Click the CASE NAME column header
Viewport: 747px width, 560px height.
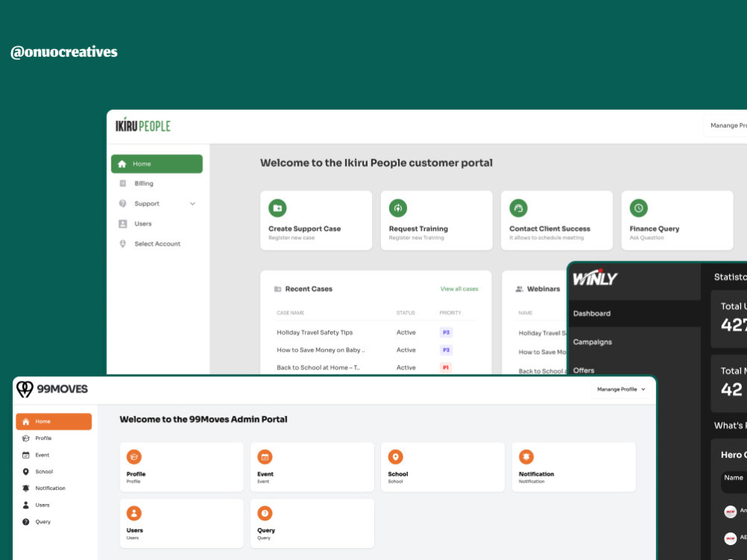(x=290, y=313)
